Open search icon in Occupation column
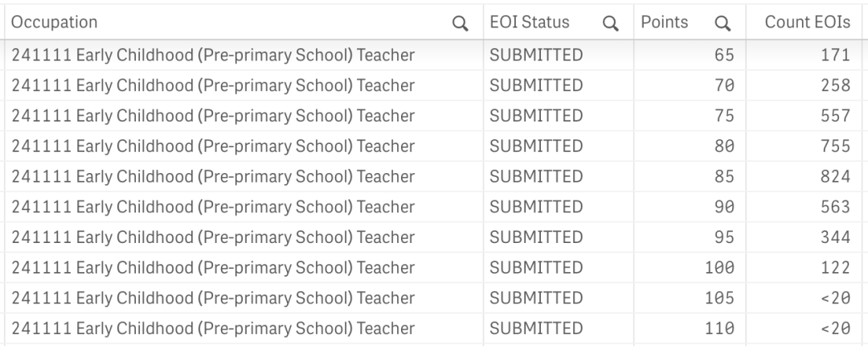The width and height of the screenshot is (868, 346). click(460, 23)
